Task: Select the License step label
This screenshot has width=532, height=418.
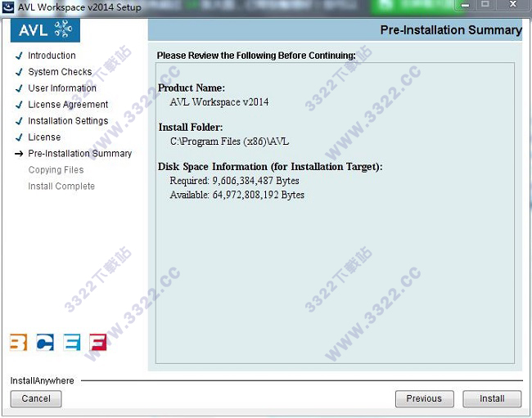Action: (x=44, y=137)
